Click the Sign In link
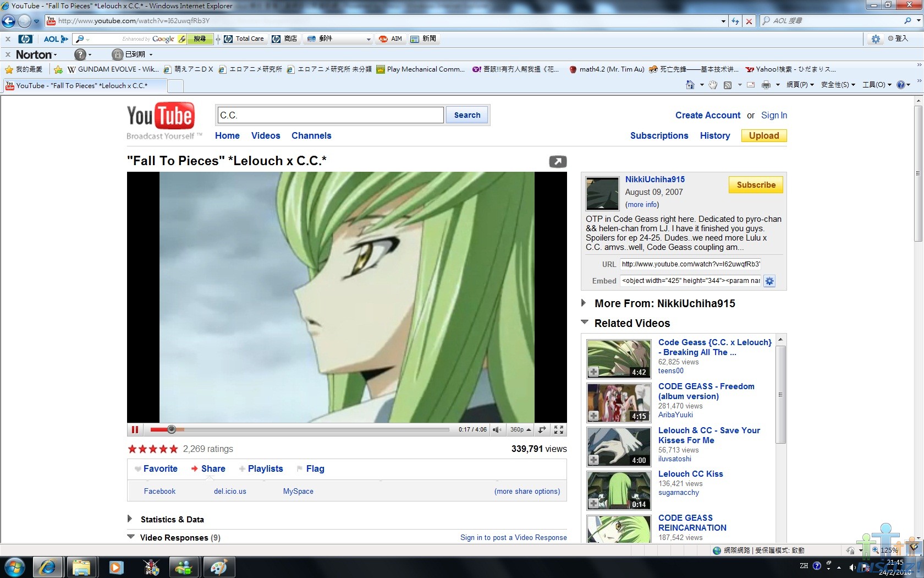 point(774,115)
